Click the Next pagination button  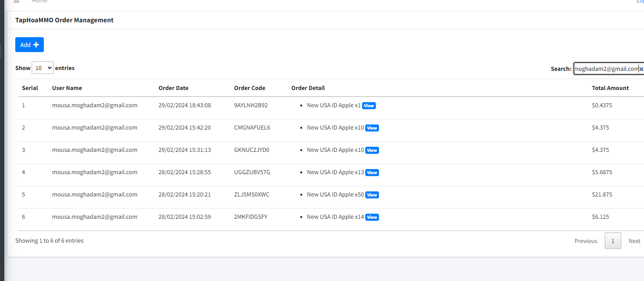(634, 241)
